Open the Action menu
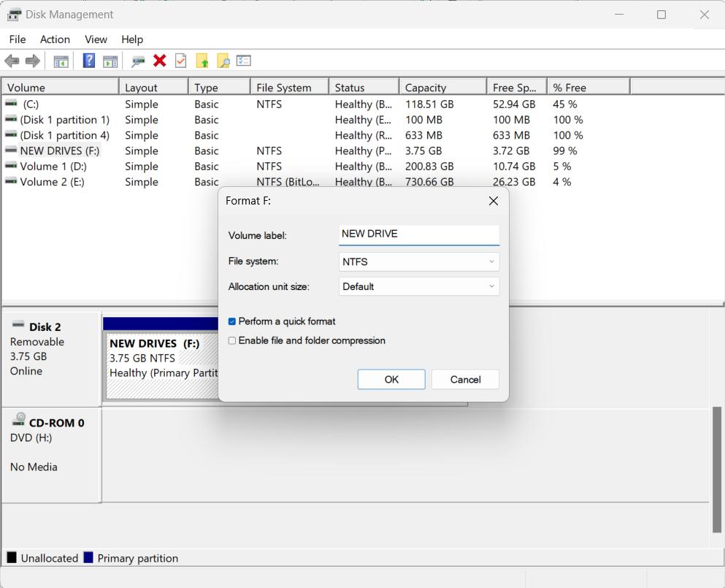Screen dimensions: 725x588 coord(55,39)
